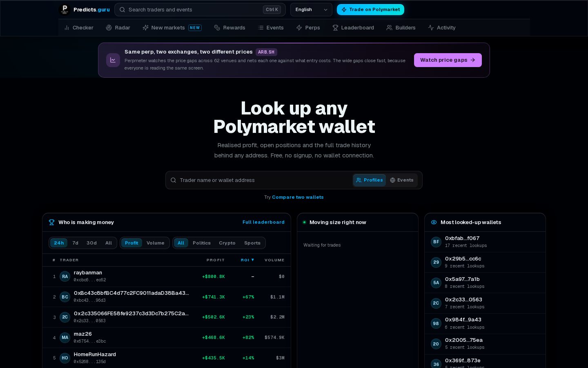This screenshot has height=368, width=588.
Task: Click the Rewards coins icon
Action: coord(217,28)
